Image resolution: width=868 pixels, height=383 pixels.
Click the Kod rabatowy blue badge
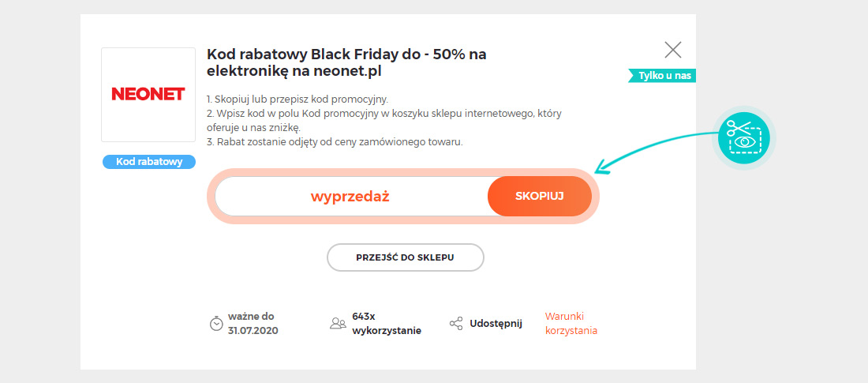(149, 162)
